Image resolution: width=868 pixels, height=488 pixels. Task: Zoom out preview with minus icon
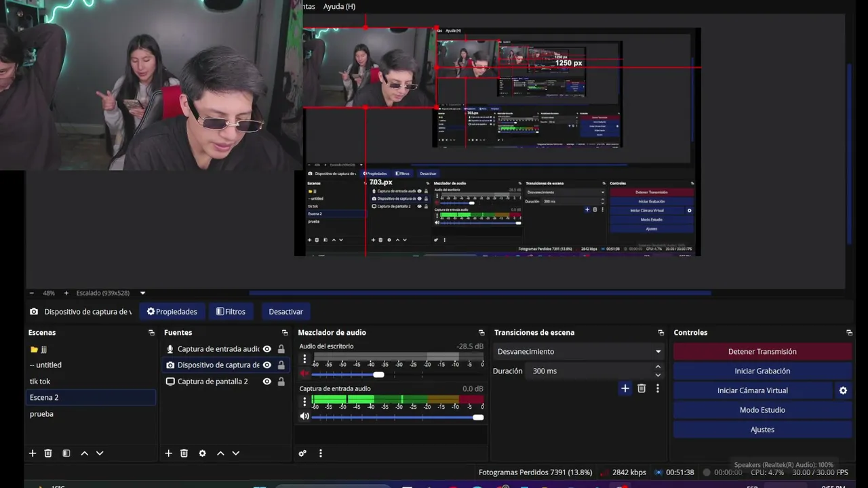31,293
